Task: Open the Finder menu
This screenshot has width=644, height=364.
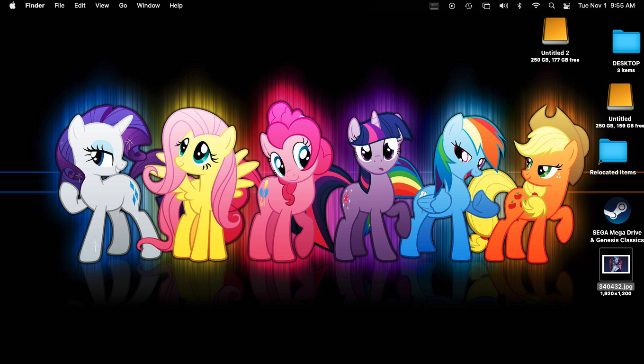Action: pos(35,6)
